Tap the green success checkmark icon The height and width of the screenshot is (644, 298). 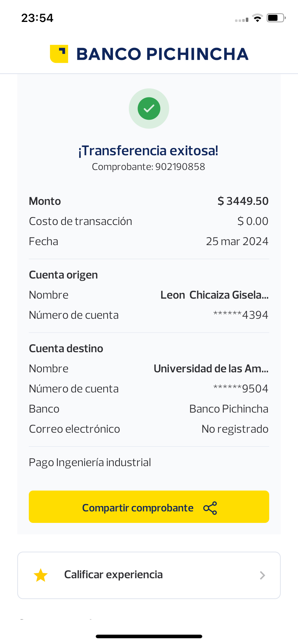coord(149,109)
